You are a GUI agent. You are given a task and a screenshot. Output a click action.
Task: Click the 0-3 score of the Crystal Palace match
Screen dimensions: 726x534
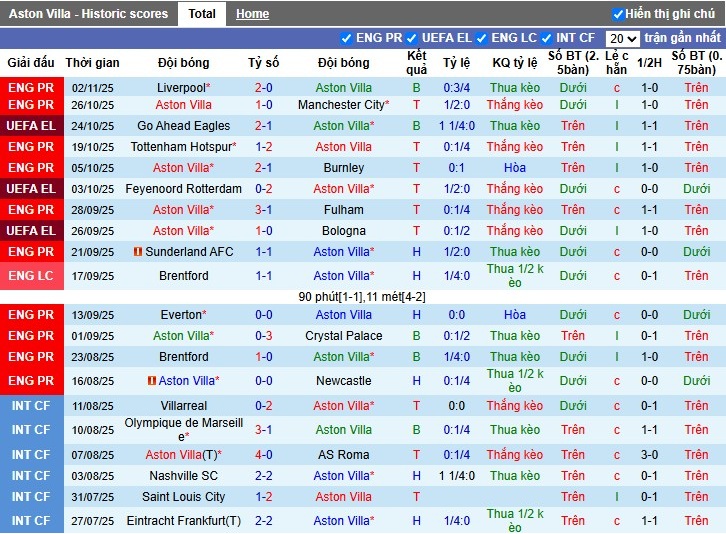(x=263, y=336)
